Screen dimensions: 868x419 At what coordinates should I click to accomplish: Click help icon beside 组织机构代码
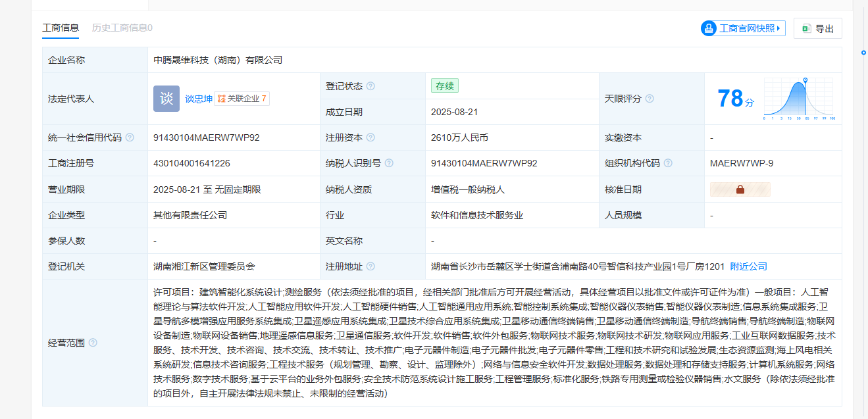(x=668, y=163)
